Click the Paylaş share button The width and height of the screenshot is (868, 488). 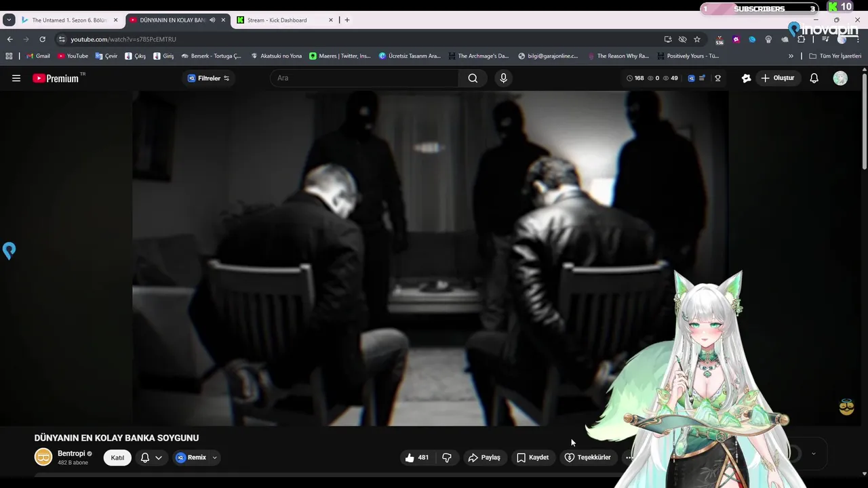[484, 457]
